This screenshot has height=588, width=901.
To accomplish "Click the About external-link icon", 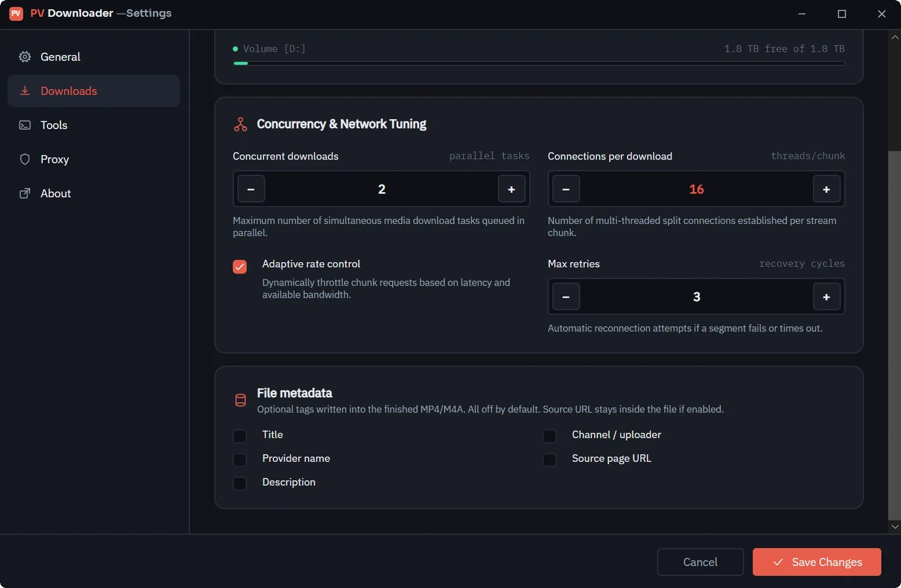I will [x=25, y=193].
